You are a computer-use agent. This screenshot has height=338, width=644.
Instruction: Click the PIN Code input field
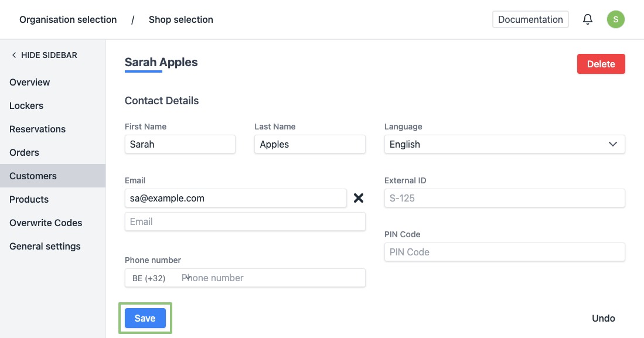(504, 252)
